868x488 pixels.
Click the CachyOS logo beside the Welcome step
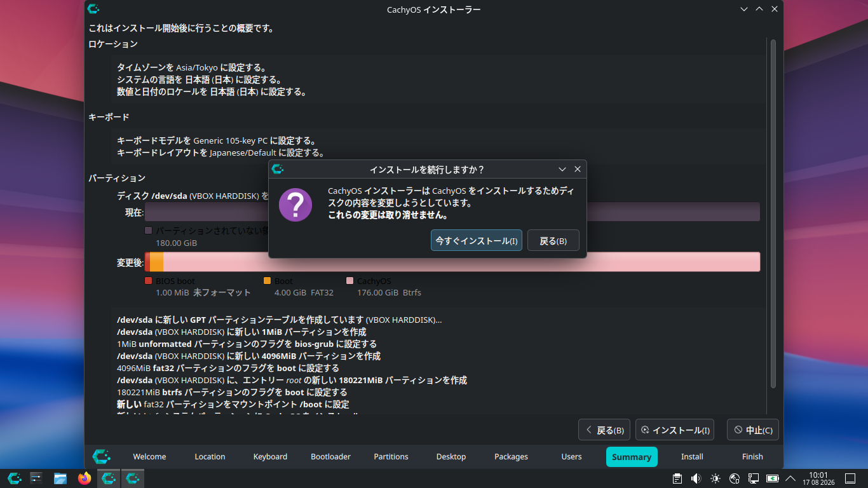[102, 456]
